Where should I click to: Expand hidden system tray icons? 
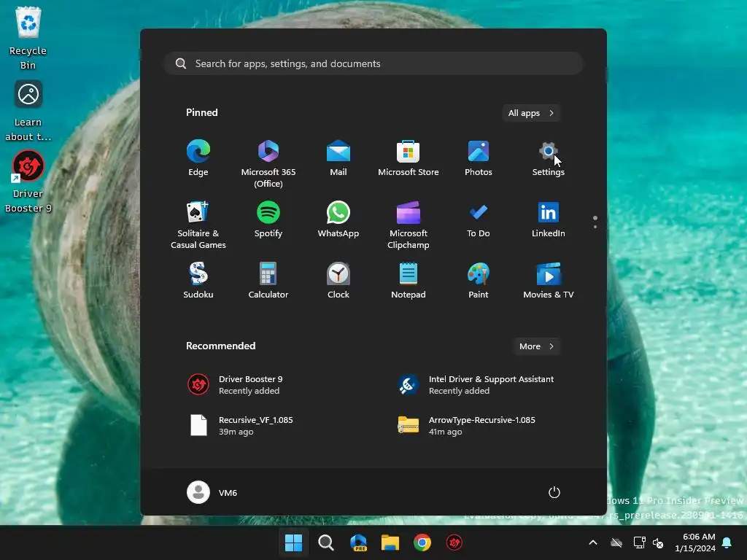(x=593, y=542)
